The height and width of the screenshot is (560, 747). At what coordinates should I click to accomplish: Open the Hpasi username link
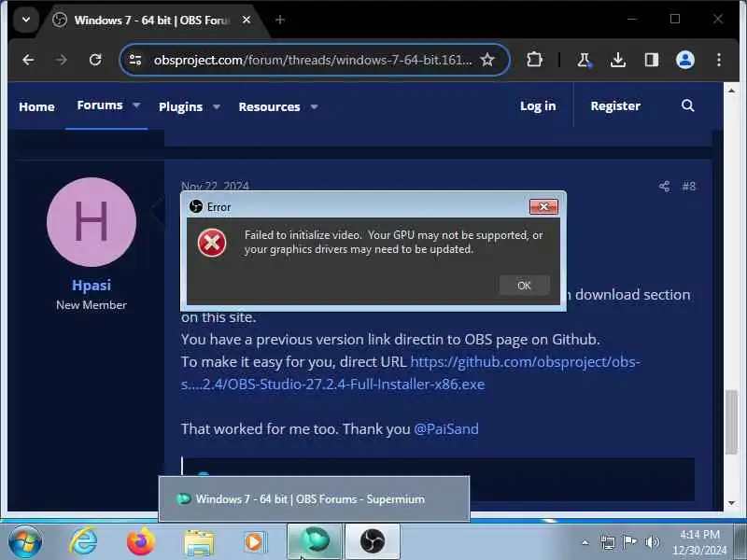(x=92, y=285)
